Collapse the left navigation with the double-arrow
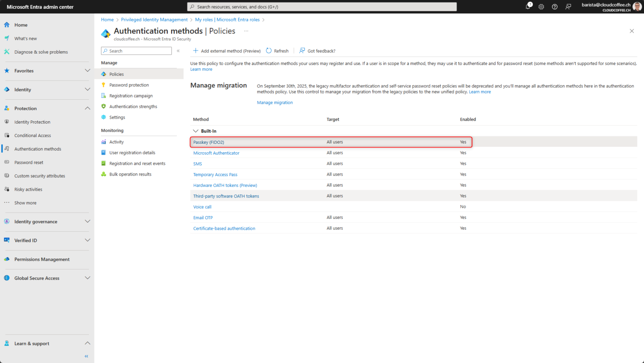644x363 pixels. (86, 356)
